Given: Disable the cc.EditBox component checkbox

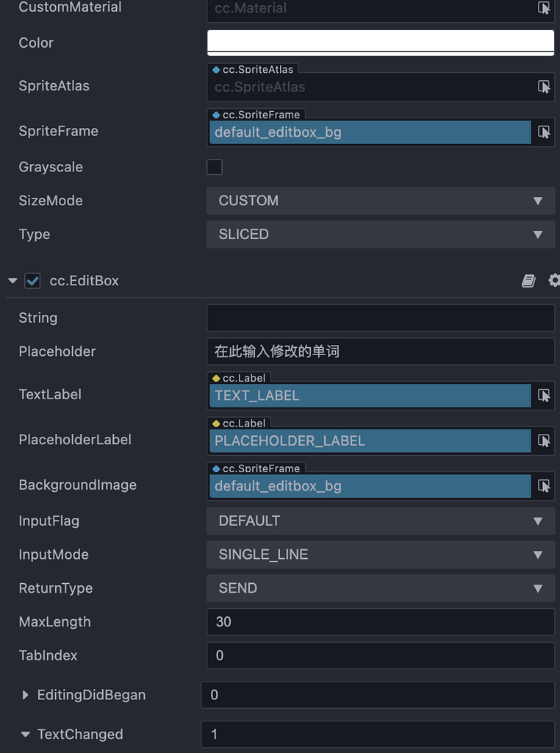Looking at the screenshot, I should tap(32, 280).
